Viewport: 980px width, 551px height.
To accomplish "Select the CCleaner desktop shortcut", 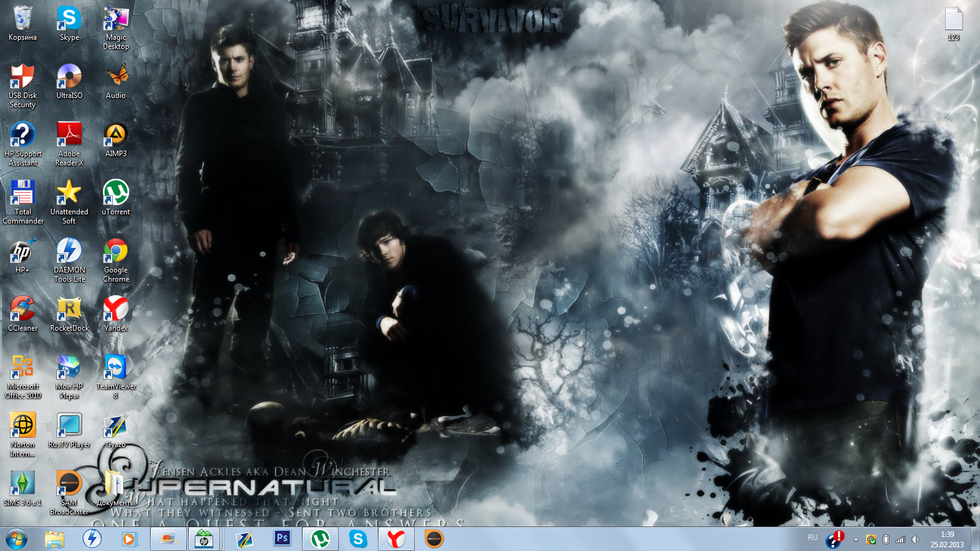I will [23, 310].
